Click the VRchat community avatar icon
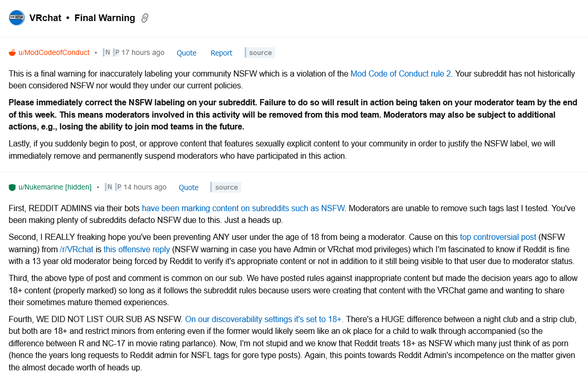 point(15,17)
